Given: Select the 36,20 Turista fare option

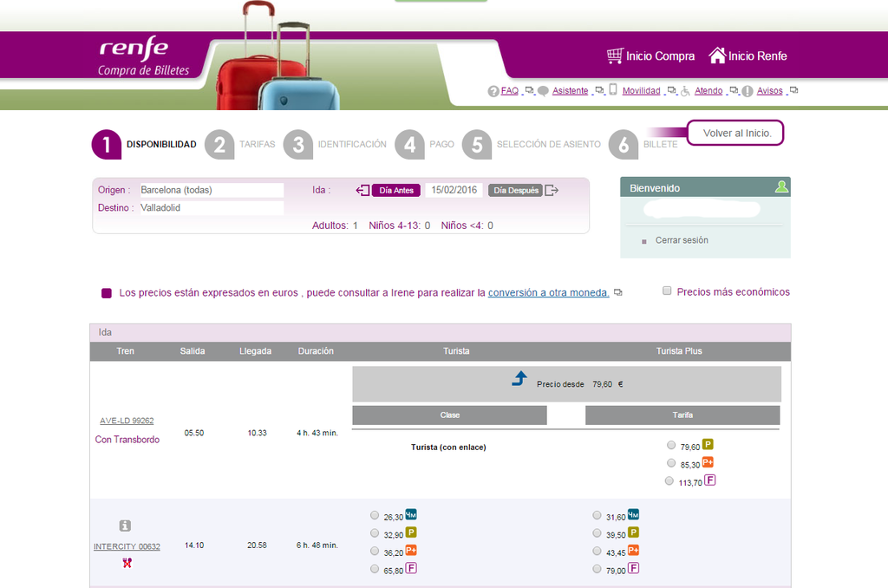Looking at the screenshot, I should pyautogui.click(x=375, y=552).
